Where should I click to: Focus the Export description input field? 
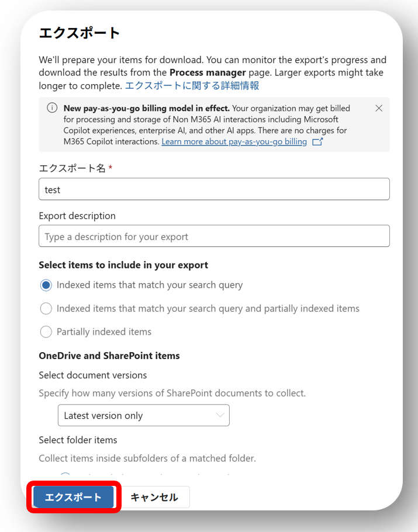pyautogui.click(x=214, y=237)
